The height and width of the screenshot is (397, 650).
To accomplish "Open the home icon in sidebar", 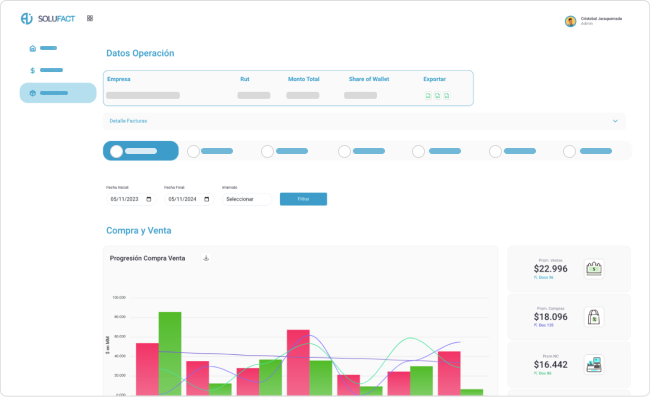I will tap(33, 48).
